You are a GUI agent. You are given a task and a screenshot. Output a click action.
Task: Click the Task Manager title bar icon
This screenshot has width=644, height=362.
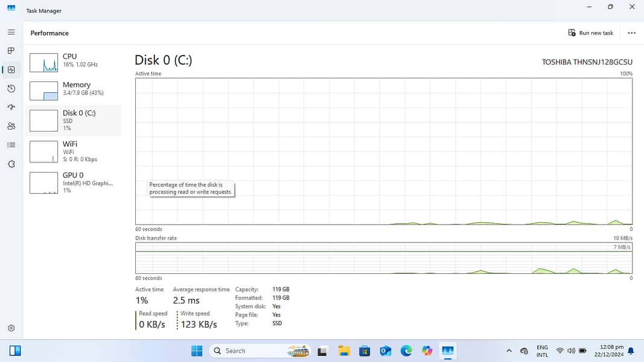[11, 8]
